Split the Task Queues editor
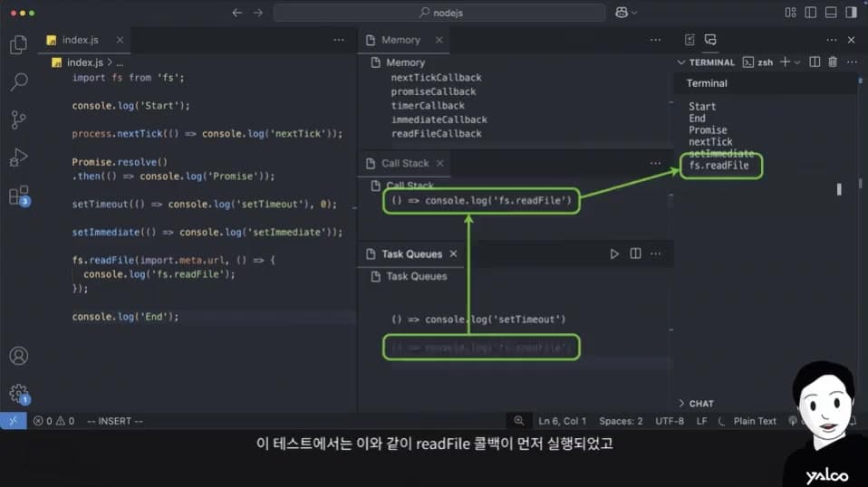 point(635,253)
